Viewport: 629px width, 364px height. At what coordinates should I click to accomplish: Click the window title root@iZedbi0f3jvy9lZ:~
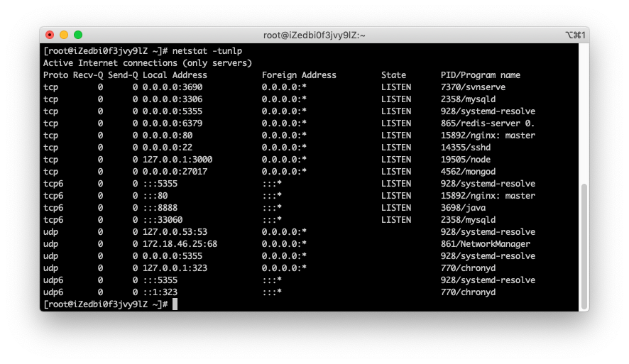point(314,35)
